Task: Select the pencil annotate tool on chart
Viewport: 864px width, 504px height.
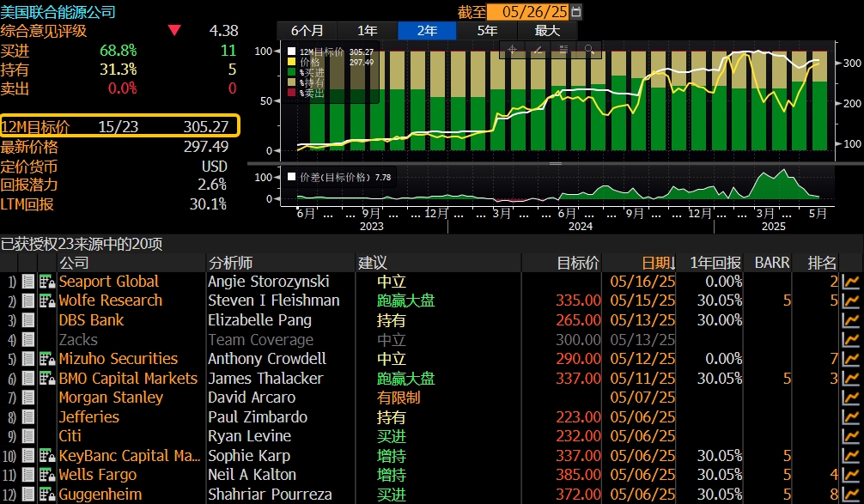Action: [x=538, y=50]
